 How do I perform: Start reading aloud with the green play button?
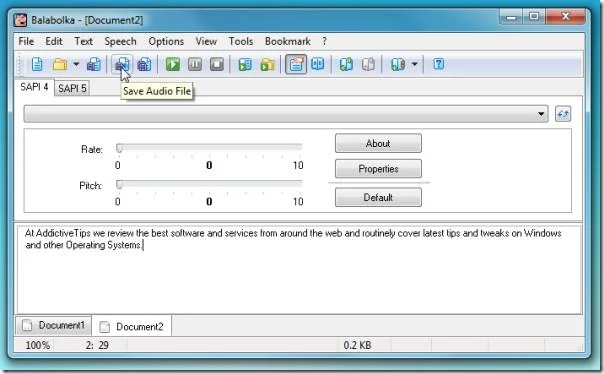click(x=173, y=64)
